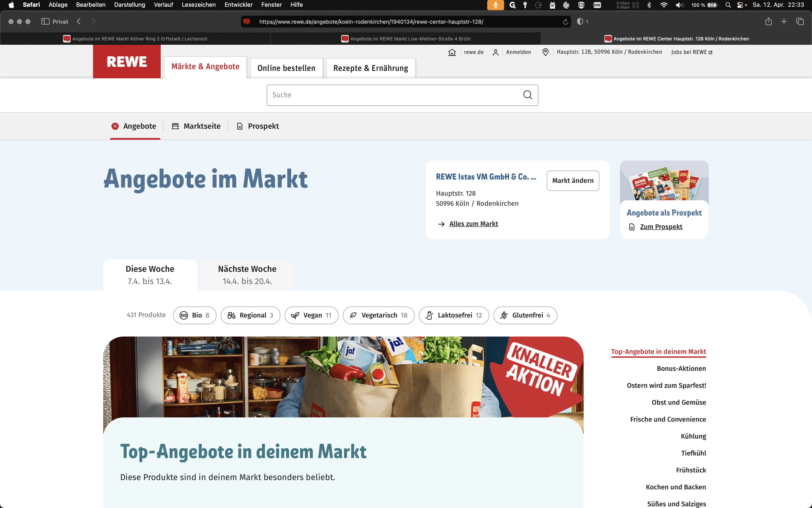
Task: Switch to the Lise-Meitner-Straße Brühl browser tab
Action: (x=406, y=39)
